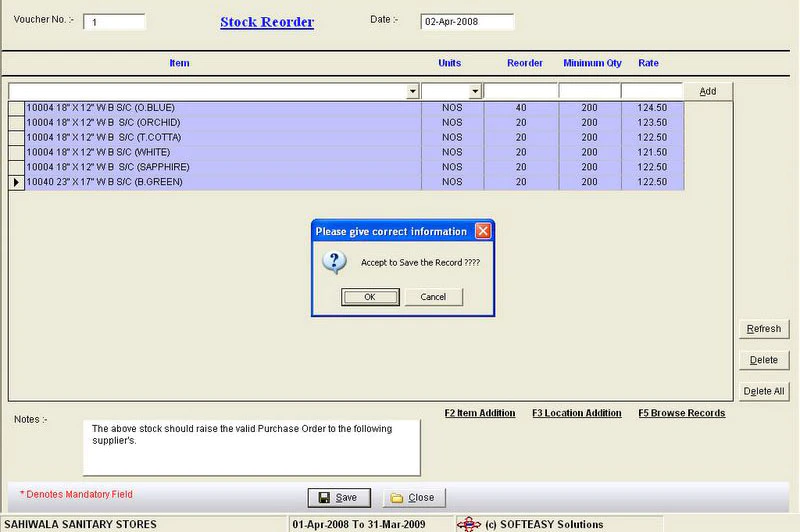The height and width of the screenshot is (532, 800).
Task: Click the '* Denotes Mandatory Field' note
Action: [76, 494]
